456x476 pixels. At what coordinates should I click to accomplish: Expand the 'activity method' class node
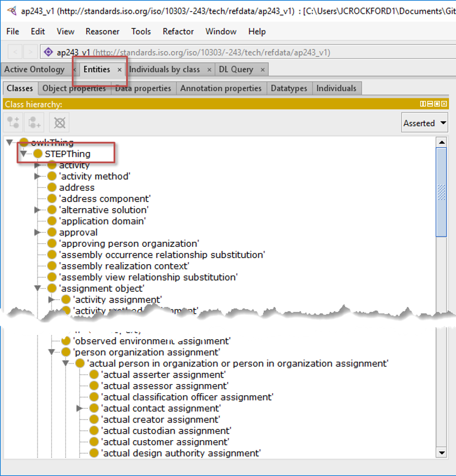pos(38,176)
